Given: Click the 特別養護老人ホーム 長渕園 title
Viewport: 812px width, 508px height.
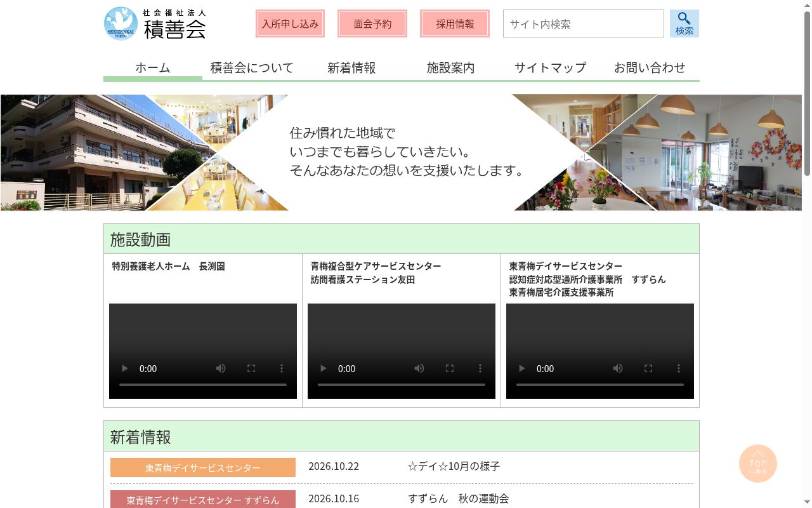Looking at the screenshot, I should point(168,266).
